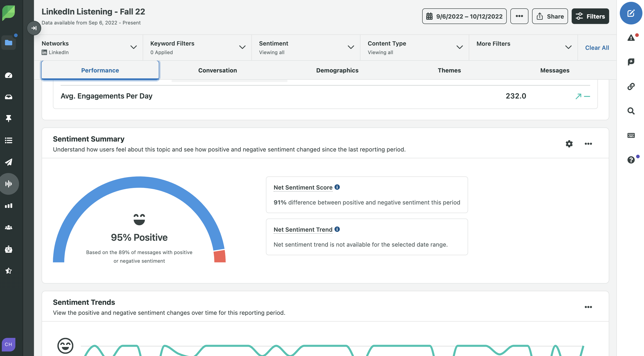
Task: Expand the Networks filter dropdown
Action: pos(133,47)
